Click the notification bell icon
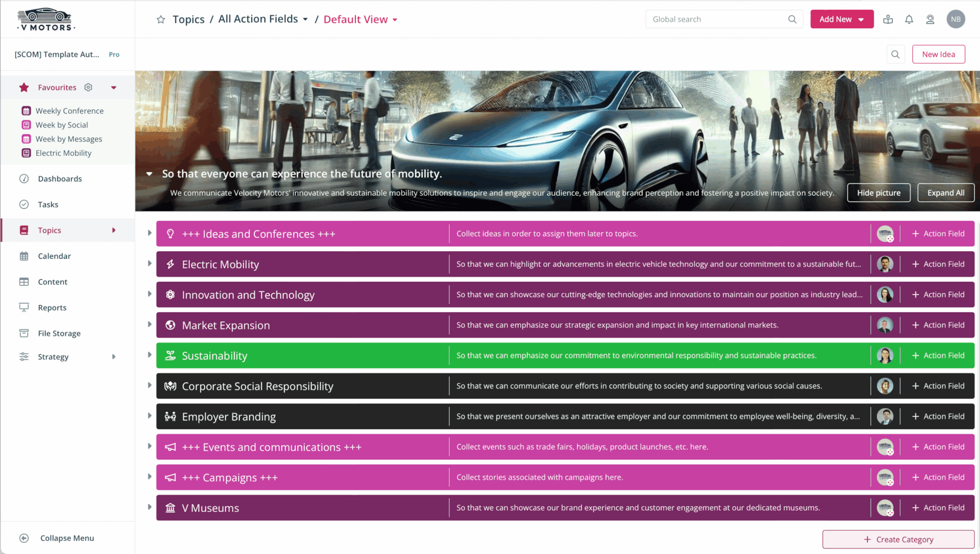This screenshot has height=554, width=980. 909,19
